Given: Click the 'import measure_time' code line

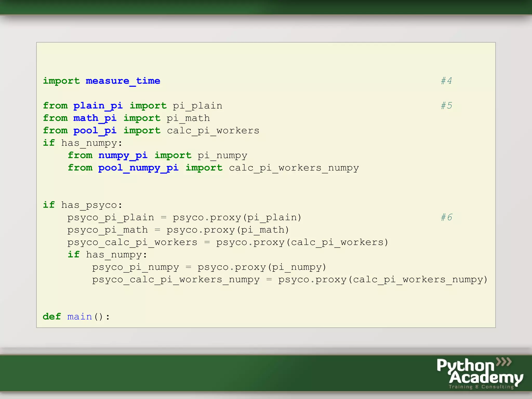Looking at the screenshot, I should coord(102,81).
